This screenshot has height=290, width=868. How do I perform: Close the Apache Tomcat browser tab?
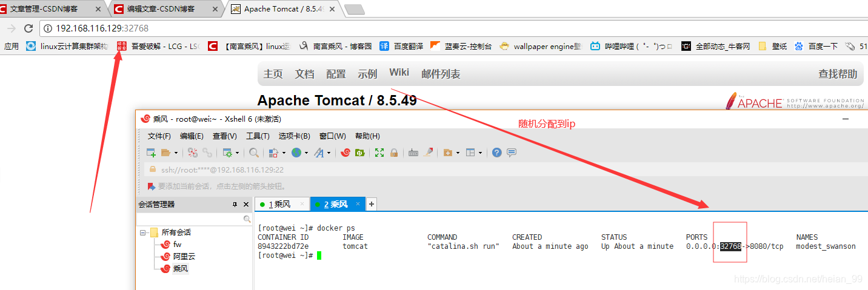332,9
